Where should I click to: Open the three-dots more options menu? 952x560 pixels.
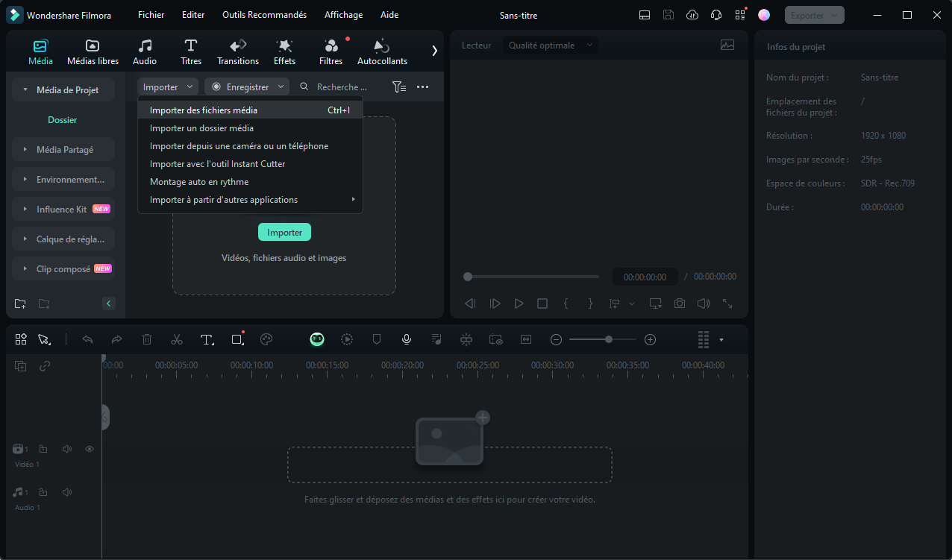tap(422, 87)
